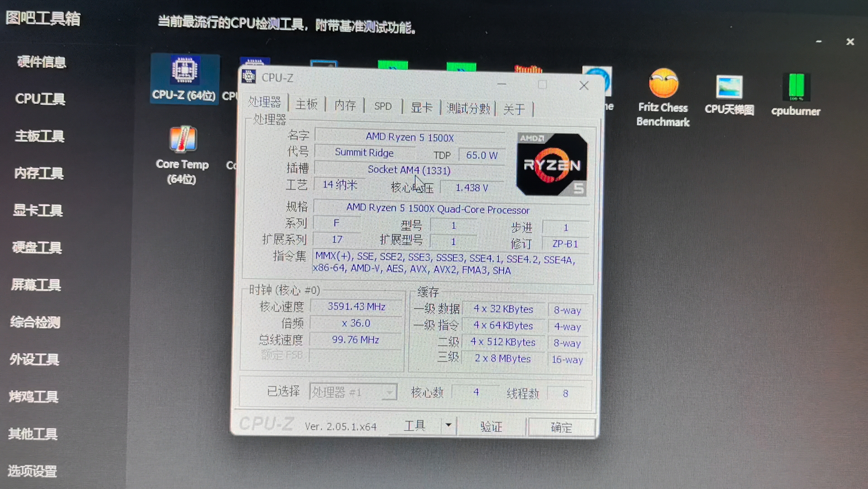Click the 核心速度 3591.43 MHz value
Image resolution: width=868 pixels, height=489 pixels.
[356, 307]
